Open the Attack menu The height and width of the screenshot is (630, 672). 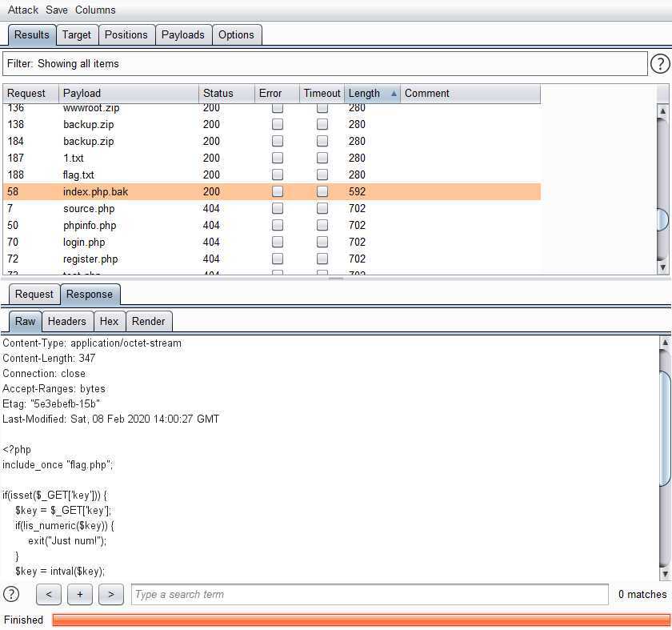tap(23, 10)
